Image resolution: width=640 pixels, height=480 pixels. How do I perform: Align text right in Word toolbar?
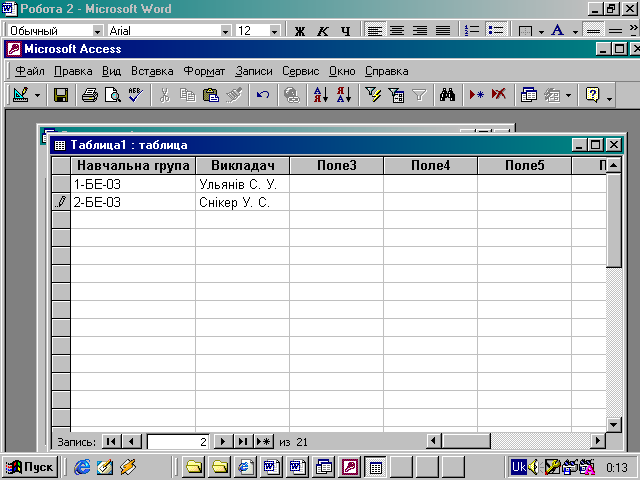coord(420,30)
